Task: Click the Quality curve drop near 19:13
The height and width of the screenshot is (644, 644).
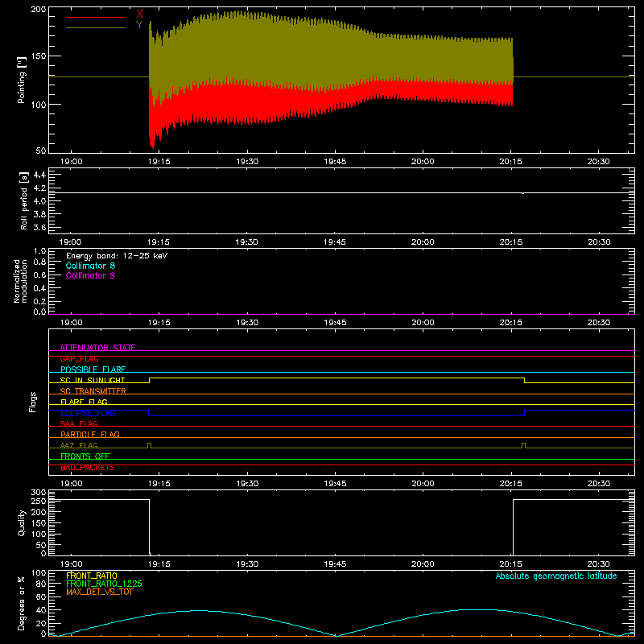Action: [150, 527]
